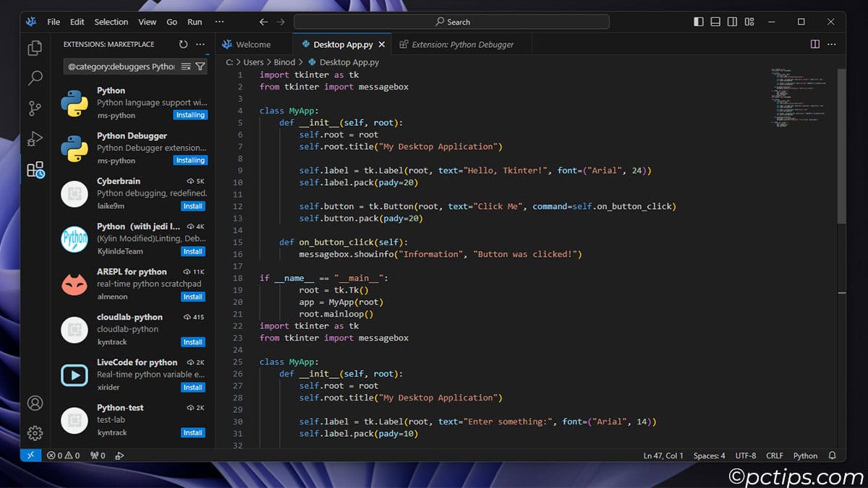The width and height of the screenshot is (868, 488).
Task: Split the editor with the split icon
Action: [x=816, y=44]
